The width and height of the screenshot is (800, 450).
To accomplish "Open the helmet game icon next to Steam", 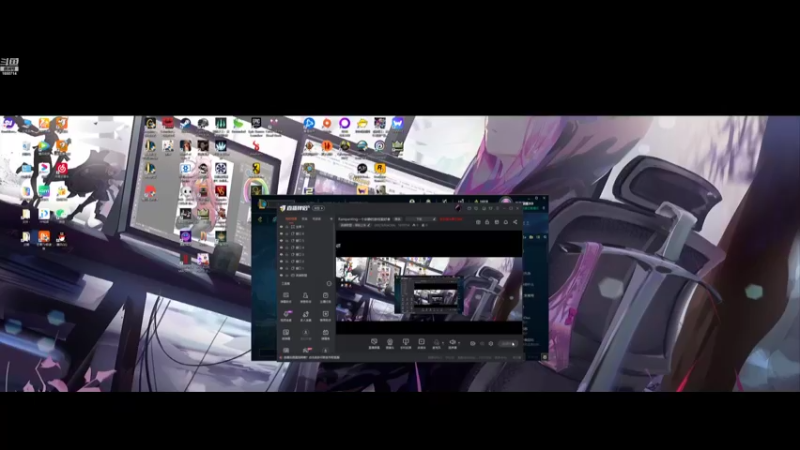I will point(203,123).
